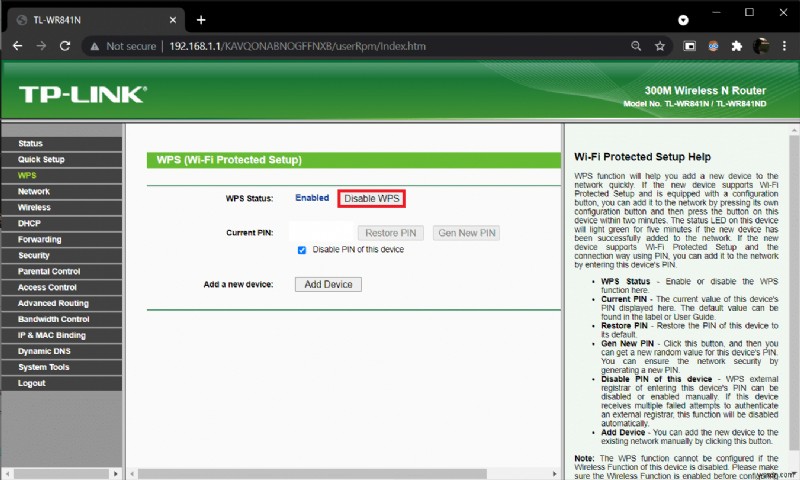Open System Tools section
This screenshot has width=800, height=480.
pos(62,367)
